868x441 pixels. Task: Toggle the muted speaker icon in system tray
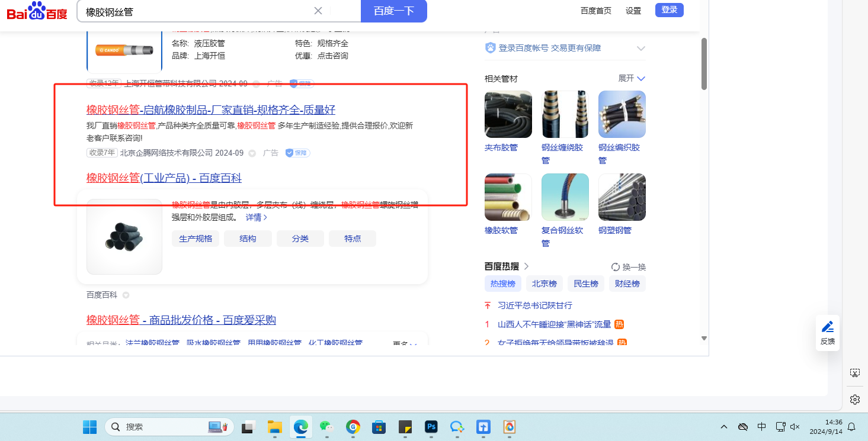pos(796,427)
